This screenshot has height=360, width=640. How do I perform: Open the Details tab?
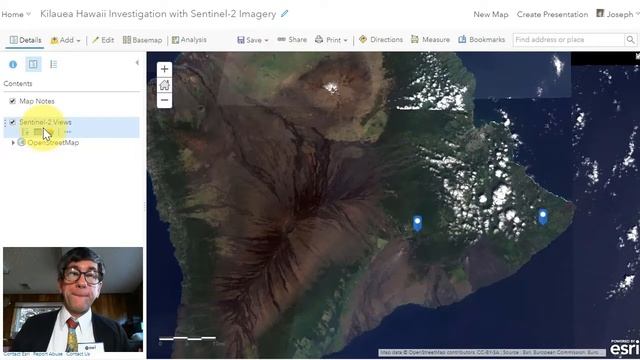tap(25, 40)
